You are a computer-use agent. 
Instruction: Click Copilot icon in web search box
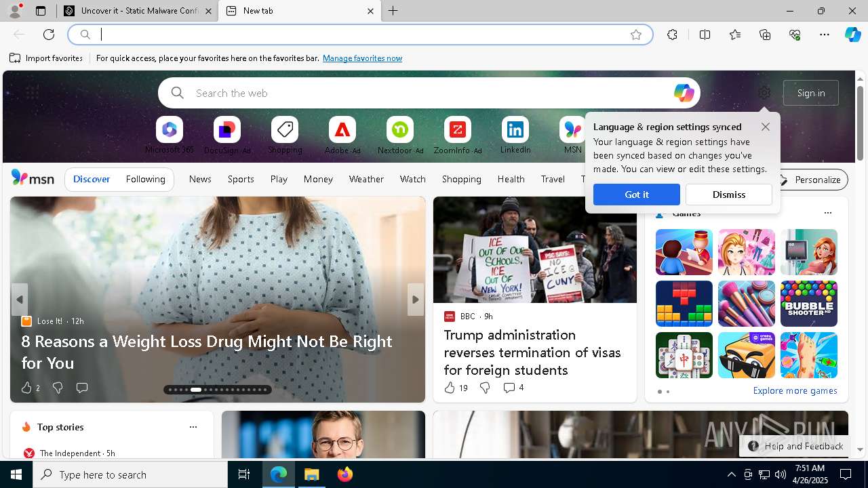684,93
